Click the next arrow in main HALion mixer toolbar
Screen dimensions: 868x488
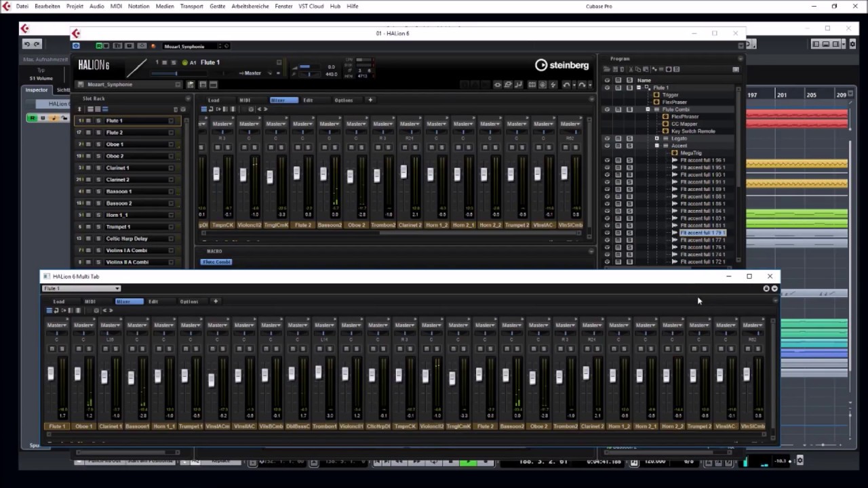(x=265, y=109)
